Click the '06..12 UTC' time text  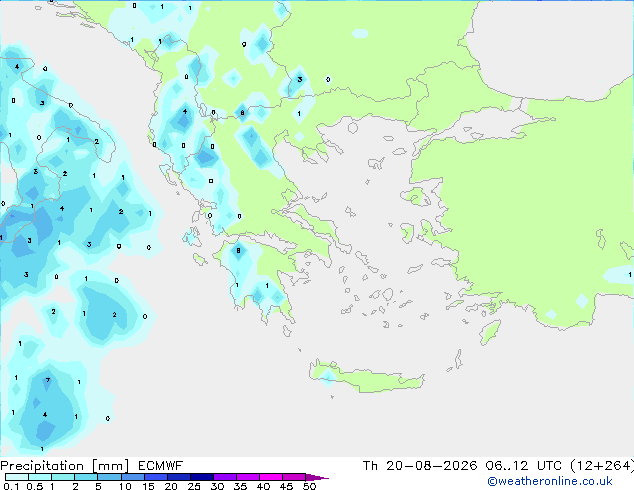pos(524,466)
